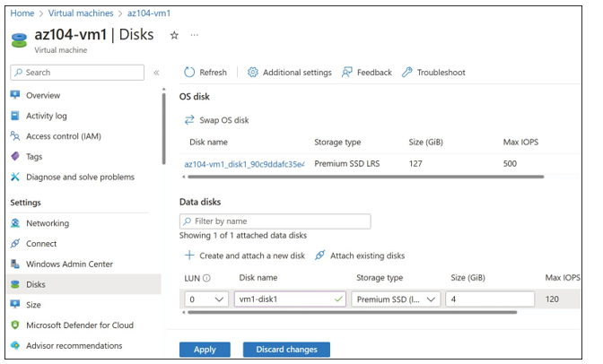
Task: Select Networking under Settings
Action: click(x=48, y=223)
